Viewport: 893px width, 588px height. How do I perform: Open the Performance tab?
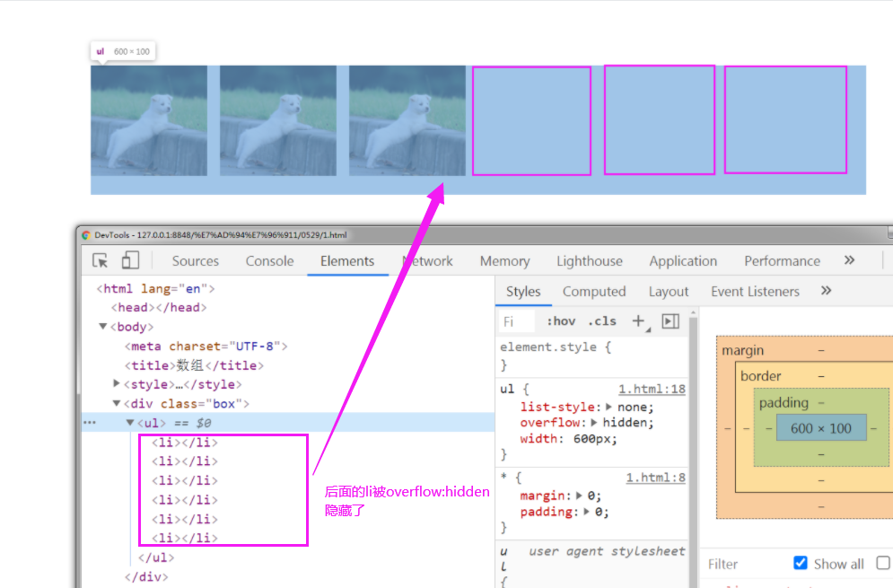tap(782, 261)
